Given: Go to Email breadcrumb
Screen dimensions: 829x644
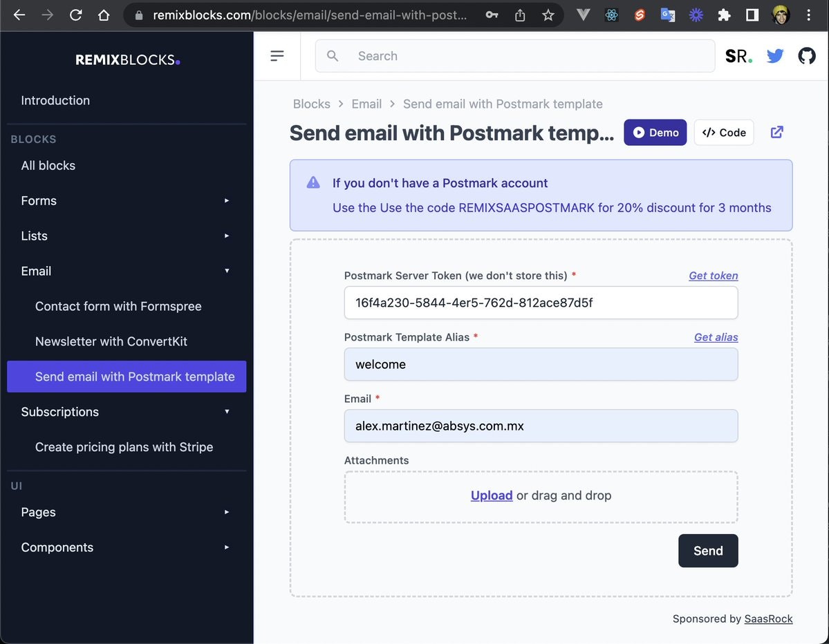Looking at the screenshot, I should point(366,104).
